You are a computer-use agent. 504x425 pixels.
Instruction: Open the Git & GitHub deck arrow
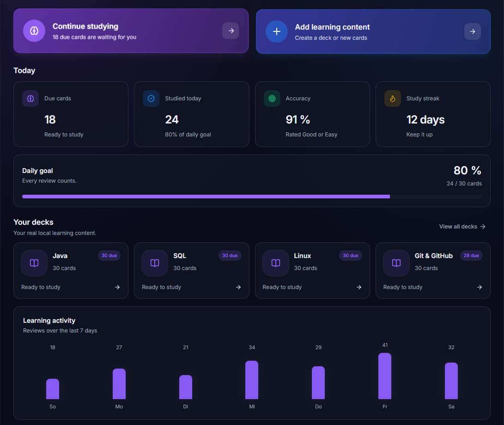pyautogui.click(x=480, y=287)
